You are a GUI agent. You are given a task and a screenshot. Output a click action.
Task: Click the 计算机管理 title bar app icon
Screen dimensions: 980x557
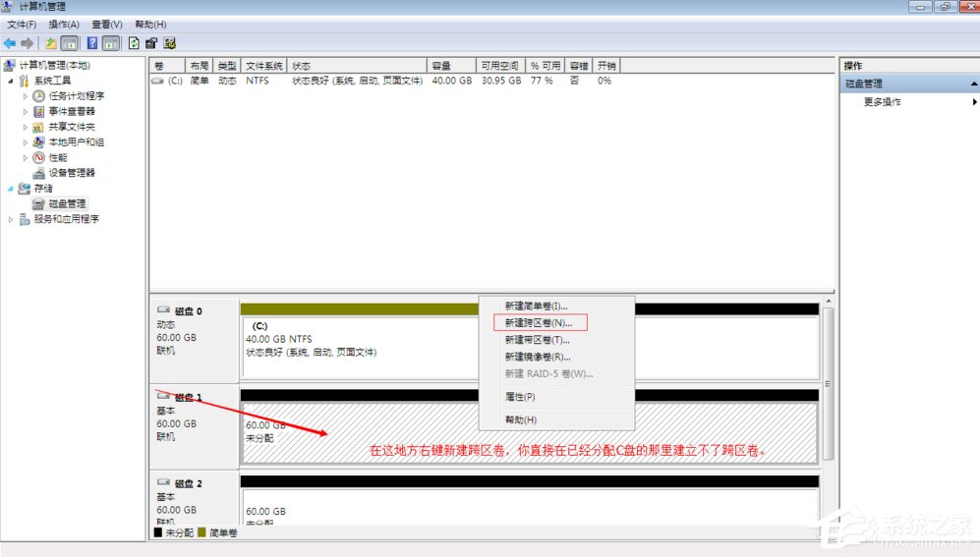(8, 6)
